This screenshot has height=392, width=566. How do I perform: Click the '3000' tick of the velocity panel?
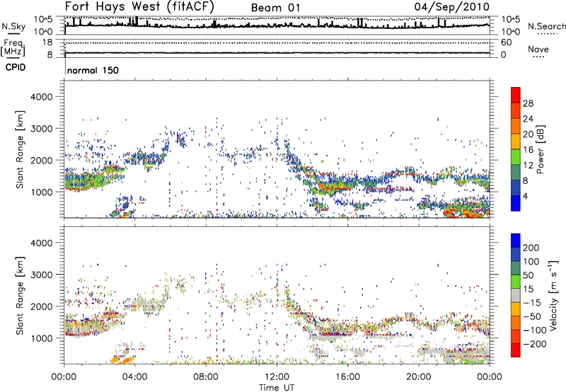pos(42,275)
